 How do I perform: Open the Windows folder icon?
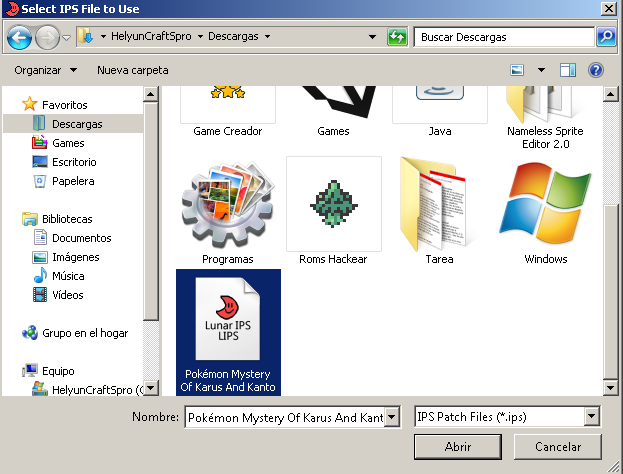tap(545, 203)
